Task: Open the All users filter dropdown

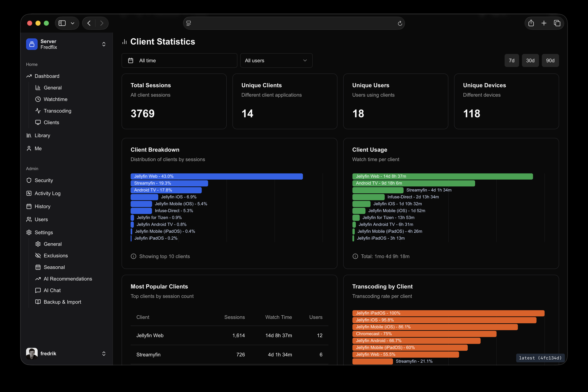Action: [276, 60]
